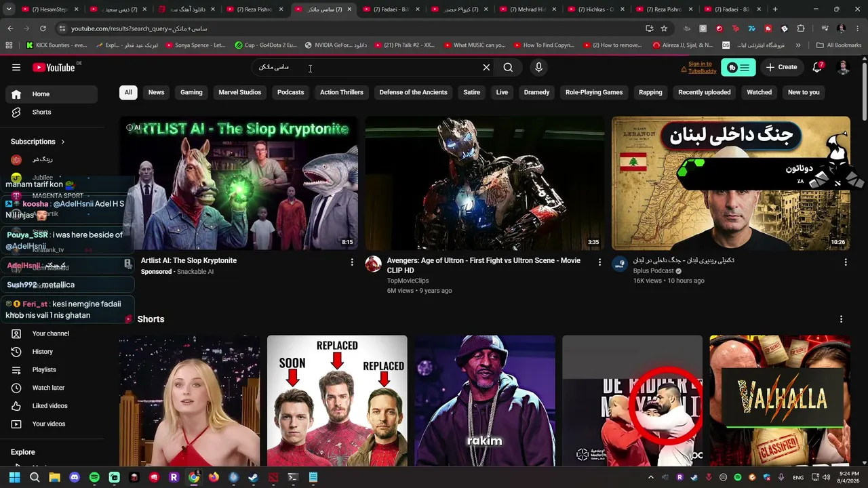Open the tab search dropdown
The width and height of the screenshot is (868, 488).
click(9, 9)
